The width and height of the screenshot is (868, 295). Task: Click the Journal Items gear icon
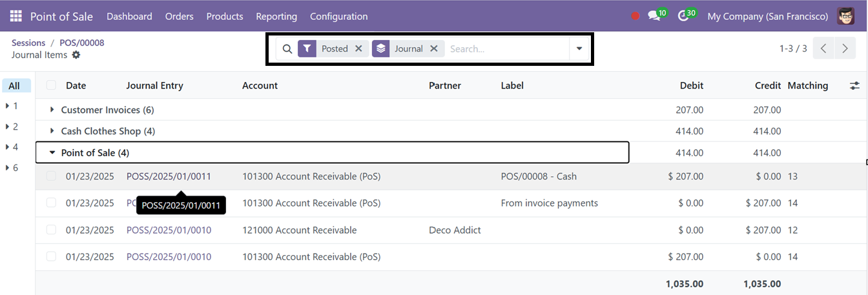pyautogui.click(x=76, y=55)
